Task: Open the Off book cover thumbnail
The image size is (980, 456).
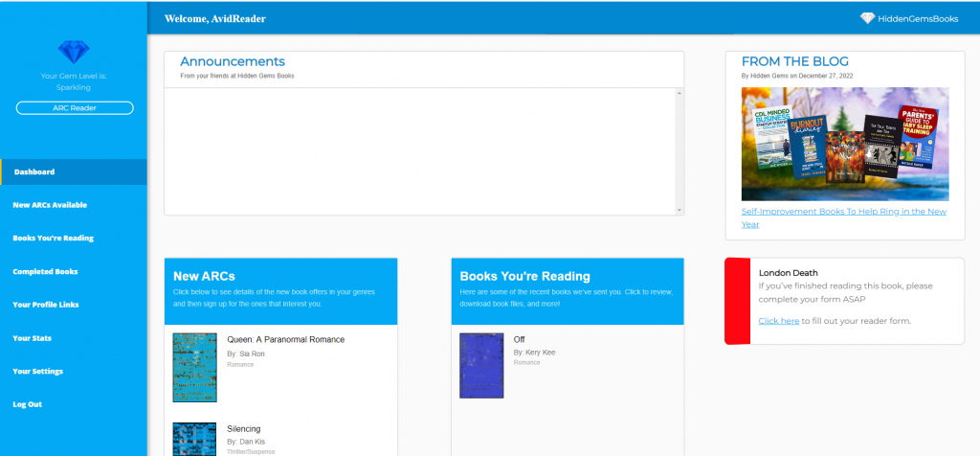Action: (481, 365)
